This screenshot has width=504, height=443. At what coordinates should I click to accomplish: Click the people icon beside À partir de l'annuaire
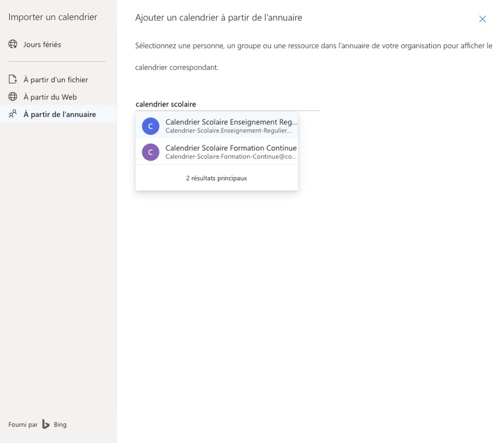point(12,114)
